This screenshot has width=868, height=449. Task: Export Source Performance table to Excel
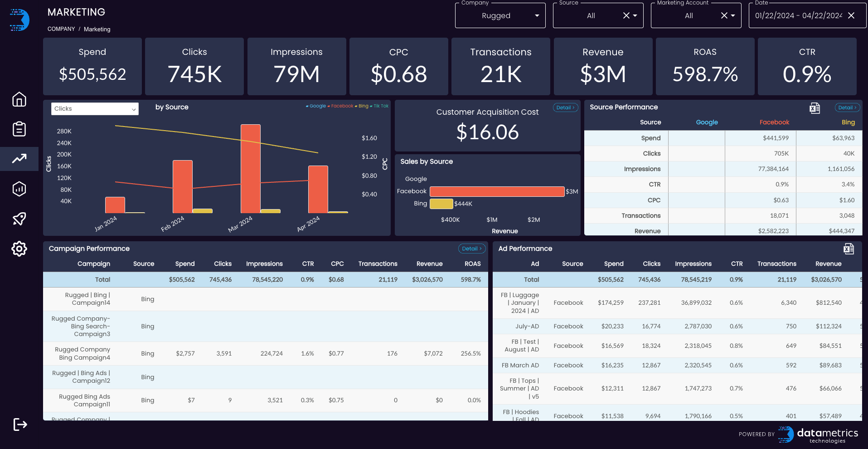(x=815, y=108)
